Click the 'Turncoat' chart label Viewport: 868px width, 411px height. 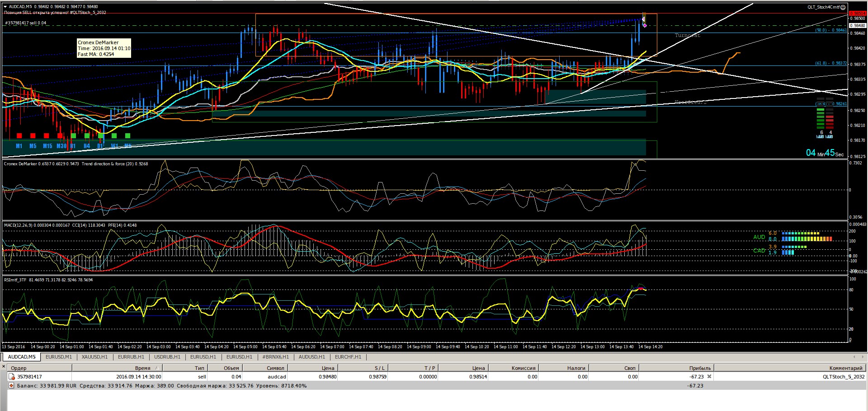[x=687, y=35]
